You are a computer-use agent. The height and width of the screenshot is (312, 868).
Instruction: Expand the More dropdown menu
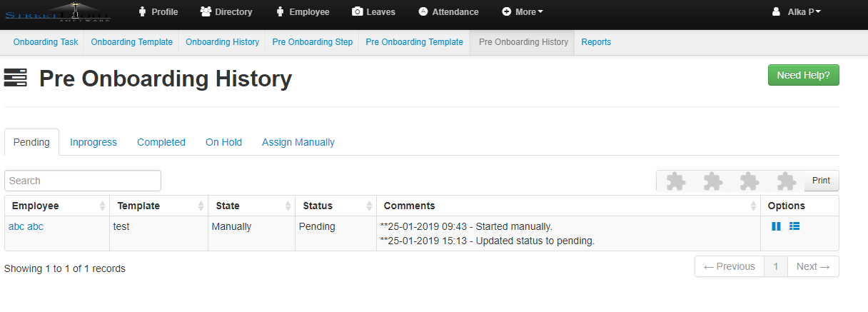click(x=523, y=12)
